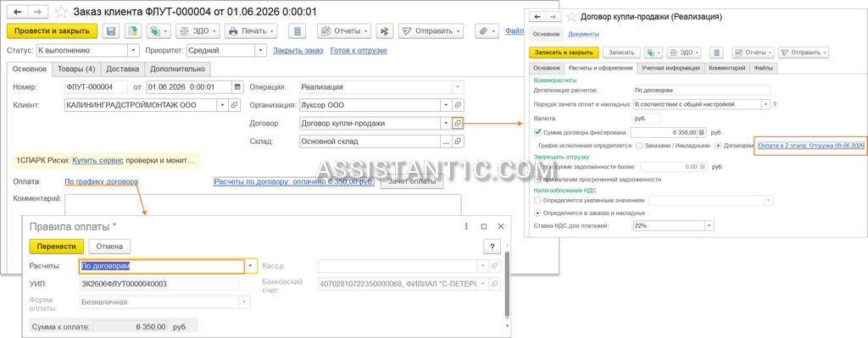Viewport: 868px width, 338px height.
Task: Open the movements list icon in contract toolbar
Action: point(717,52)
